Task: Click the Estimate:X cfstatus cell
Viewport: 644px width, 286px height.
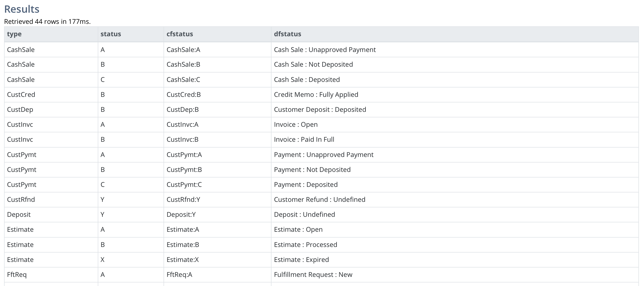Action: click(x=217, y=260)
